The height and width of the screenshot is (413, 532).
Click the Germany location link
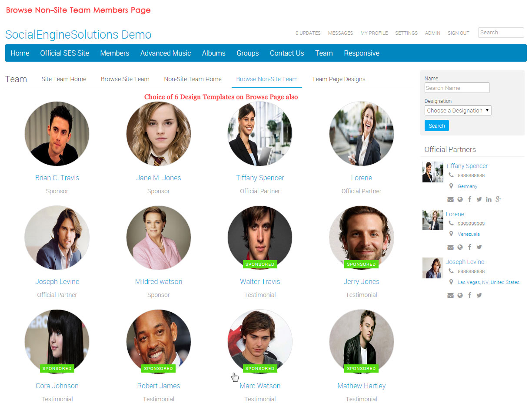pos(467,187)
